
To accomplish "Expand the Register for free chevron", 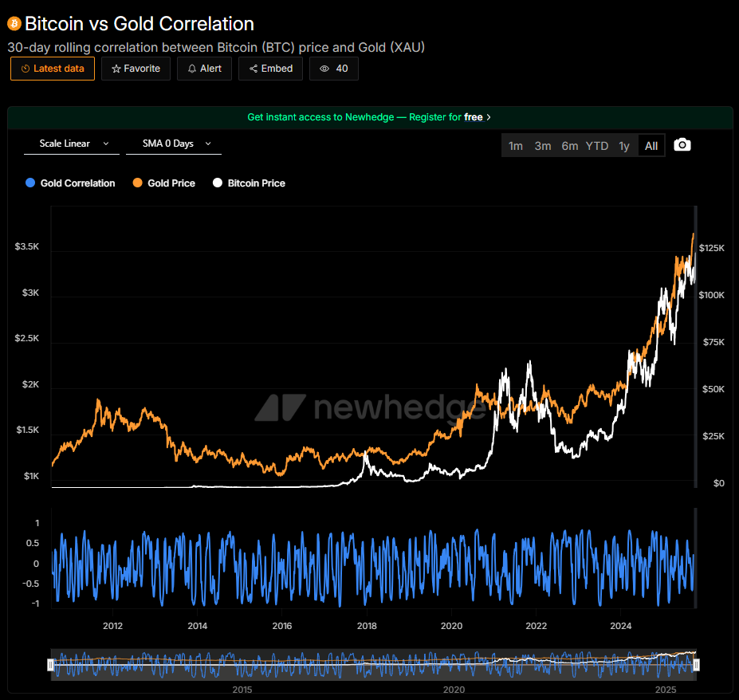I will (x=489, y=117).
